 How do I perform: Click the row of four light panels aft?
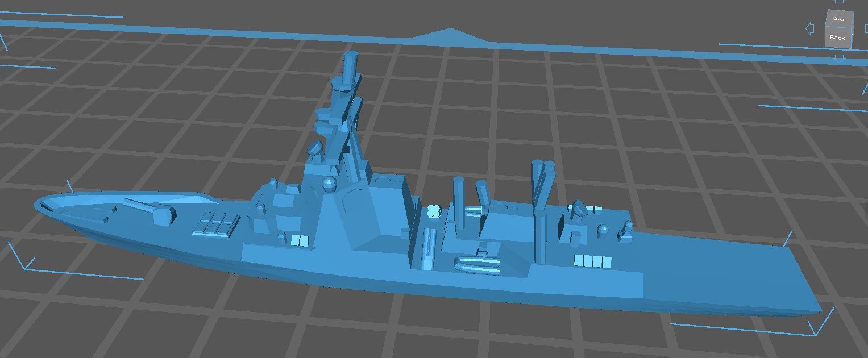(x=593, y=261)
